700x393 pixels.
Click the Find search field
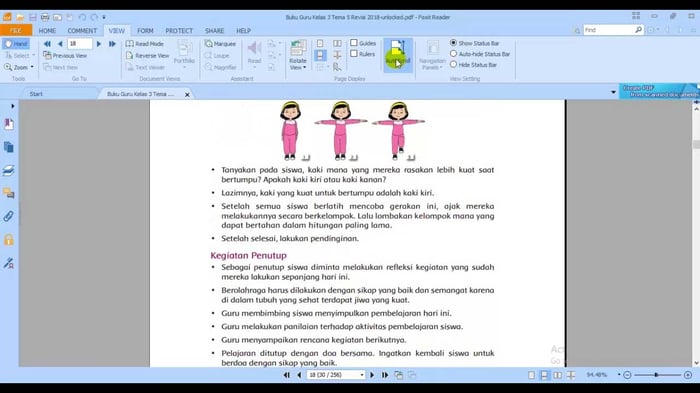[608, 30]
